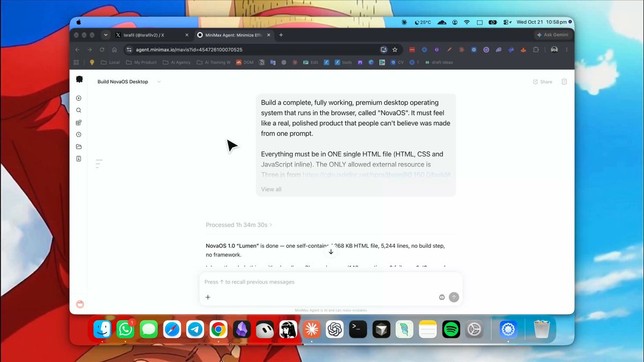Launch Telegram from the Dock

(195, 329)
